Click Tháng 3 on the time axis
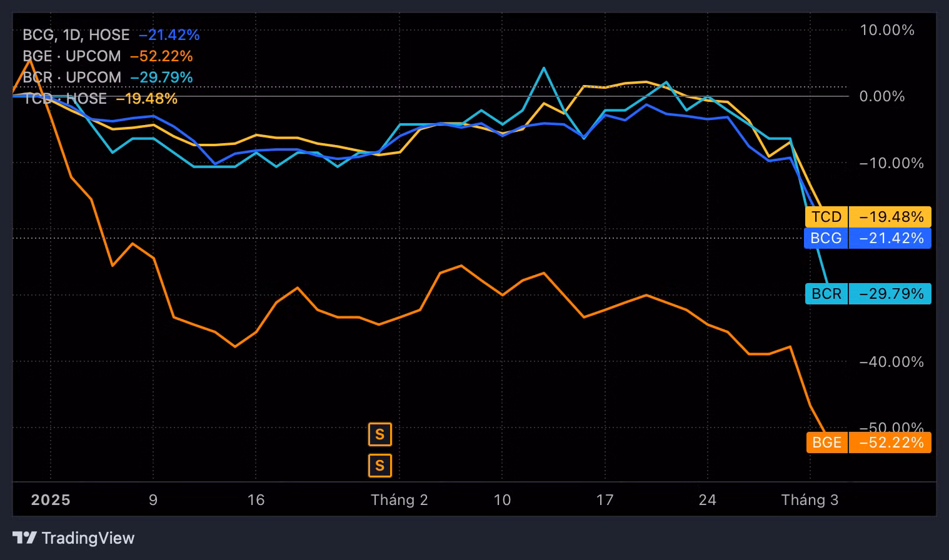Viewport: 949px width, 560px height. coord(810,500)
